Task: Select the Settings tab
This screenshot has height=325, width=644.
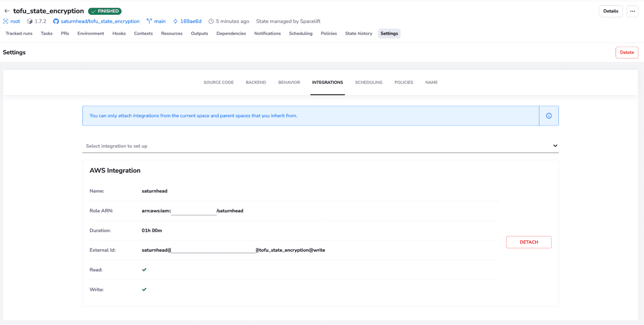Action: coord(389,33)
